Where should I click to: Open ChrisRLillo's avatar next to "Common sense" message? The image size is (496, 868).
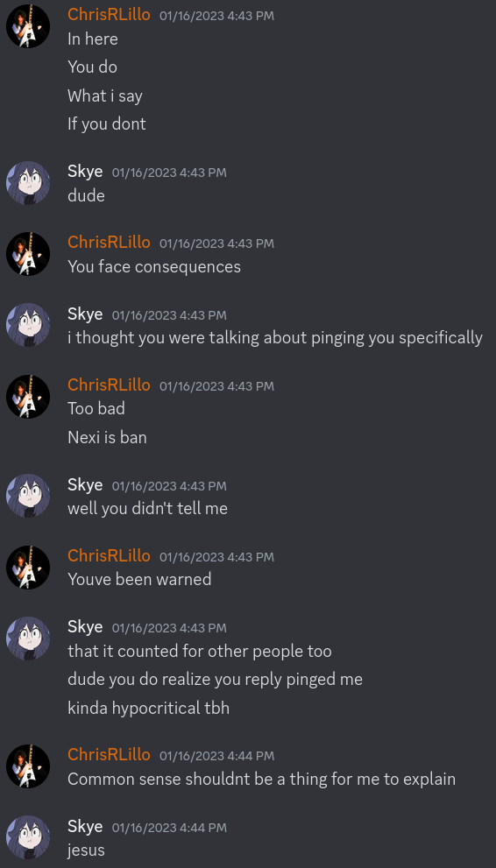point(28,766)
